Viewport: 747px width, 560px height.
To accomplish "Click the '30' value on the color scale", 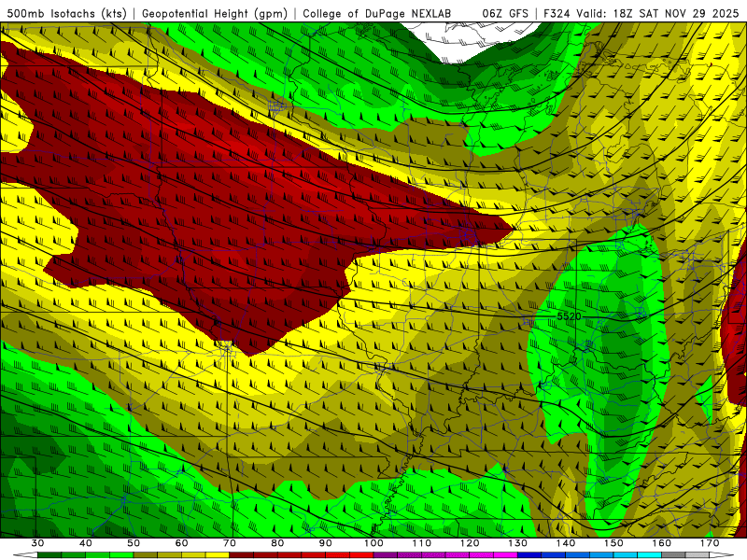I will [37, 543].
